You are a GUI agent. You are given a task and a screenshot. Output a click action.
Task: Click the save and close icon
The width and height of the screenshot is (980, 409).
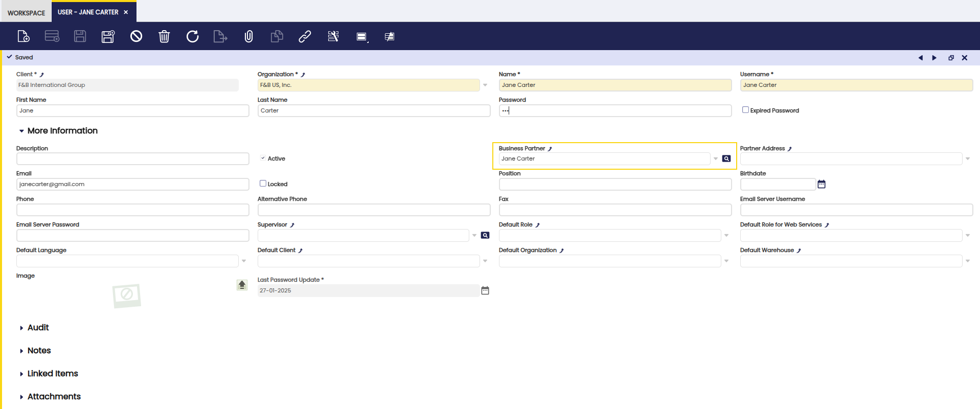point(108,36)
